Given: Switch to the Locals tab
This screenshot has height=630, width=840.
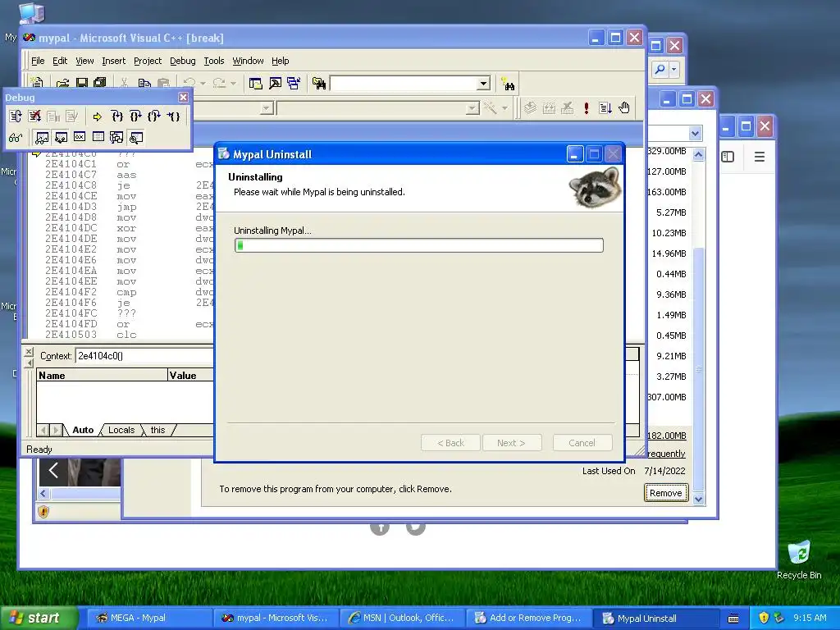Looking at the screenshot, I should (x=121, y=430).
